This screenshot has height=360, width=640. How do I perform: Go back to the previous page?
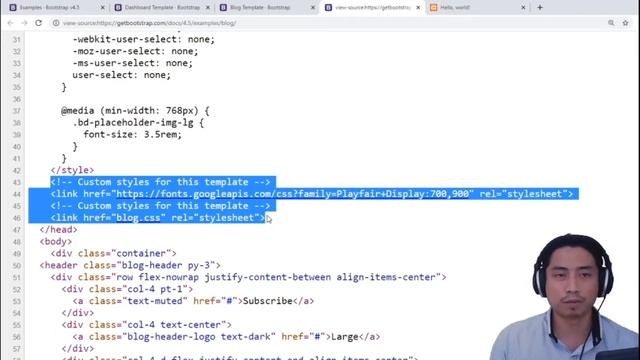coord(11,23)
